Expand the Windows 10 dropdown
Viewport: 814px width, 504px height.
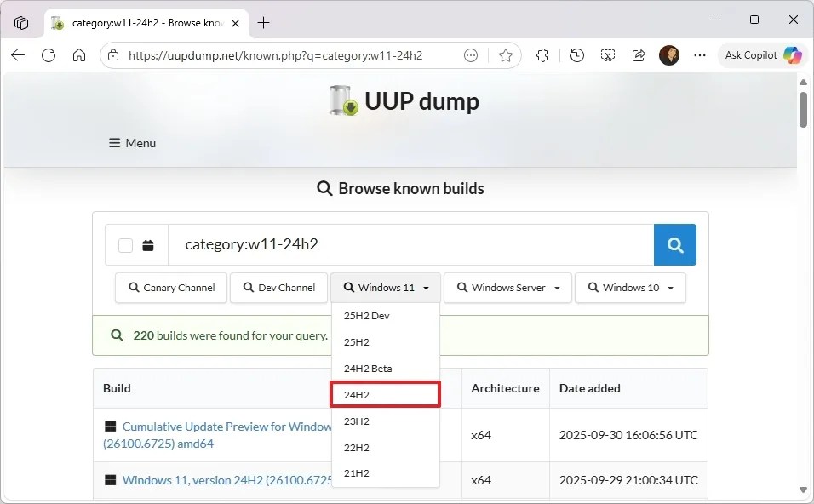click(x=630, y=288)
